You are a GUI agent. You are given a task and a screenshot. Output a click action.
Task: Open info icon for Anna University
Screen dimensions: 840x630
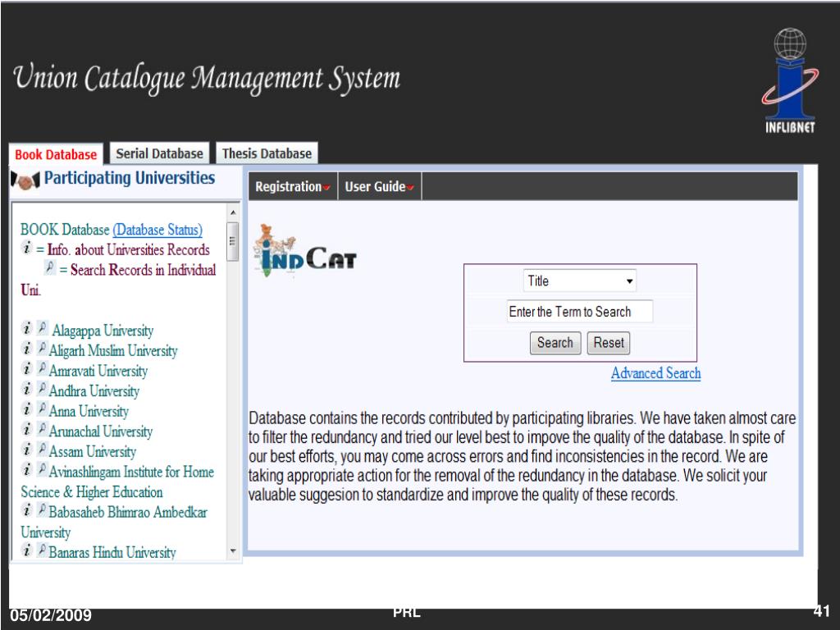coord(27,409)
